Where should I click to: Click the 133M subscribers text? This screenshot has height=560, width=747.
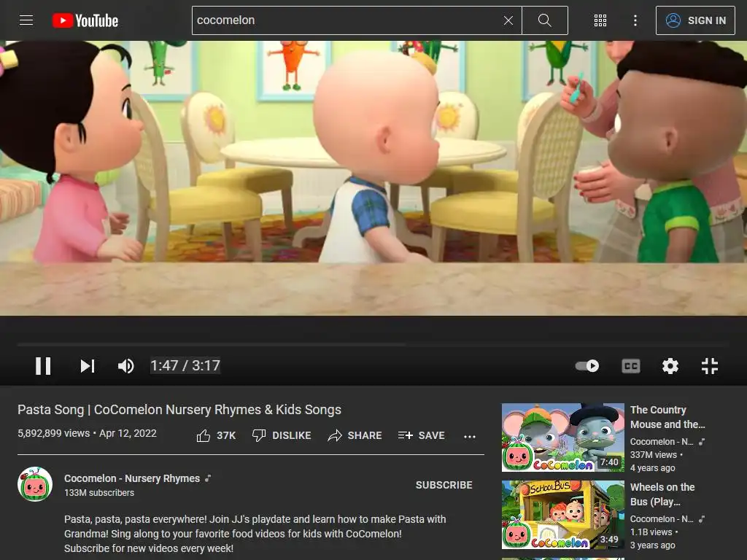tap(99, 493)
